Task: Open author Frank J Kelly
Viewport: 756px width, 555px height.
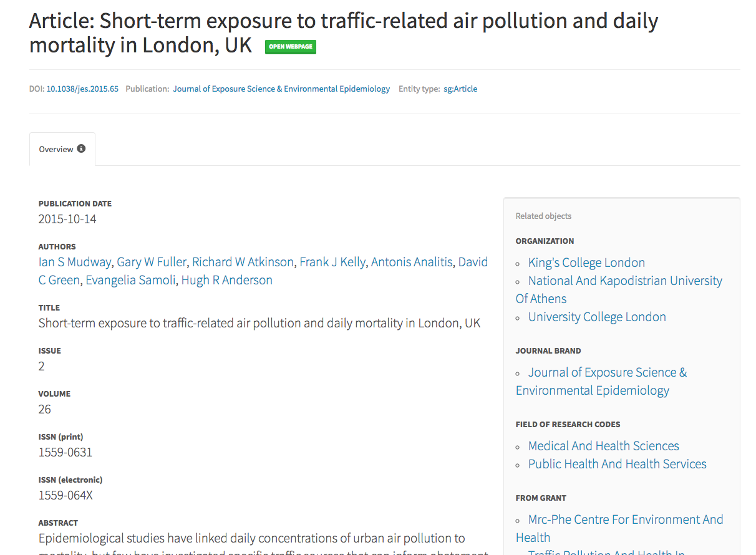Action: (x=332, y=262)
